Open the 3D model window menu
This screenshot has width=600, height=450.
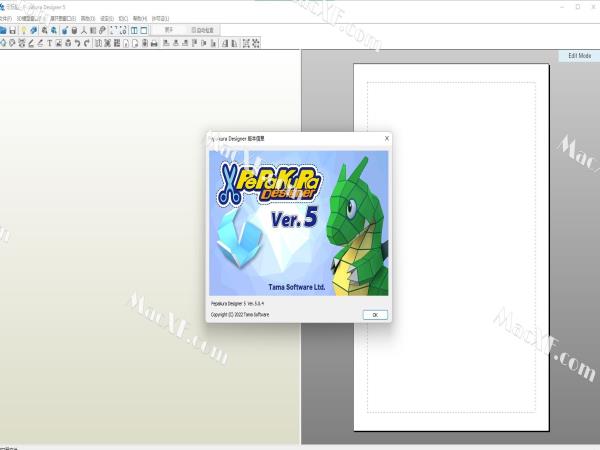tap(31, 18)
